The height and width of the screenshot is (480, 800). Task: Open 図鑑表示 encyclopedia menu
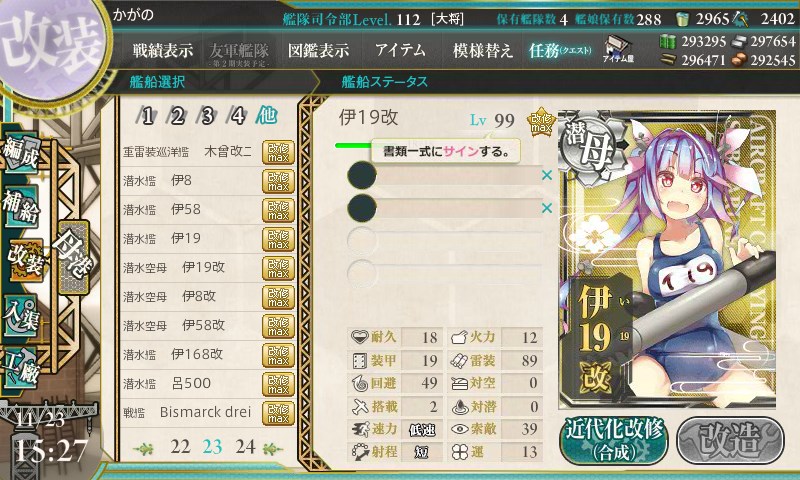(x=318, y=50)
